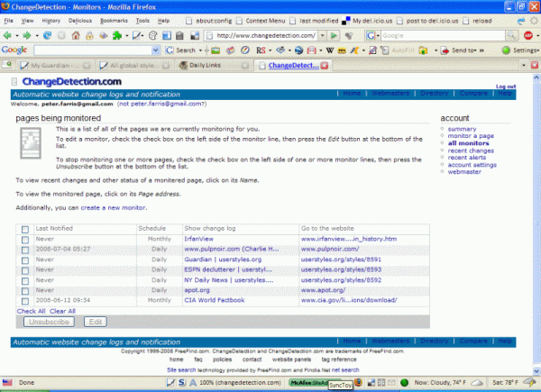This screenshot has height=392, width=541.
Task: Open the search engine selector dropdown
Action: tap(379, 35)
